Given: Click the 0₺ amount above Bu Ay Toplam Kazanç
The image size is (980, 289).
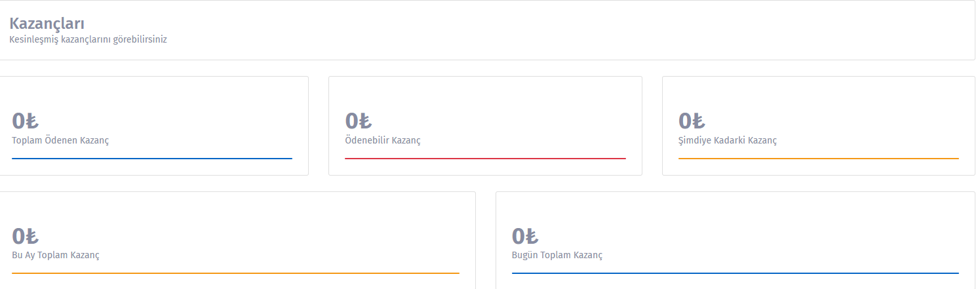Looking at the screenshot, I should click(x=26, y=236).
